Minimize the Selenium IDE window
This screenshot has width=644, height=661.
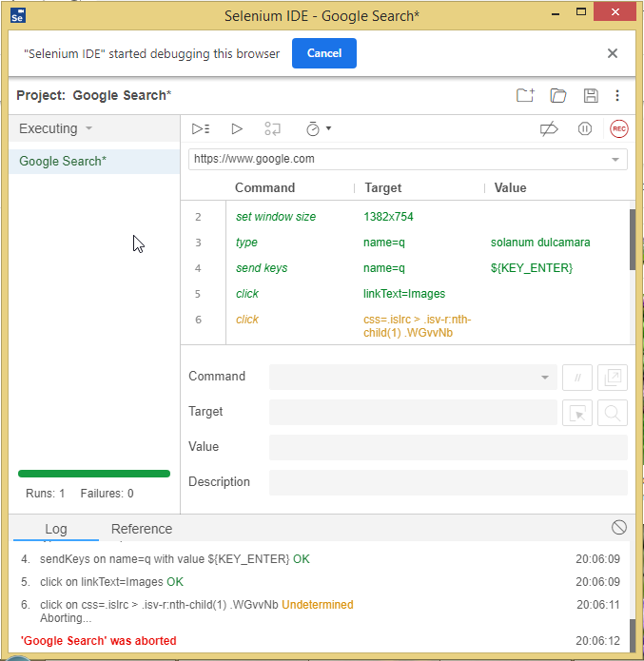click(x=556, y=14)
